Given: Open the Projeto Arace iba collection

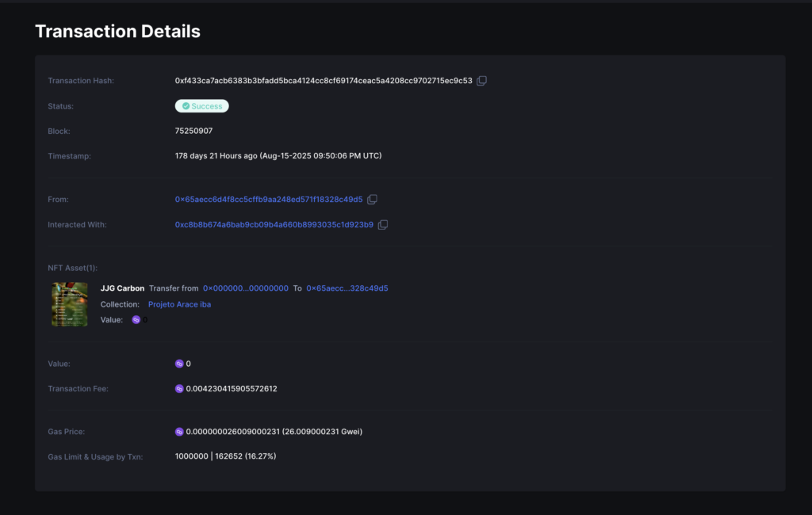Looking at the screenshot, I should pos(179,304).
